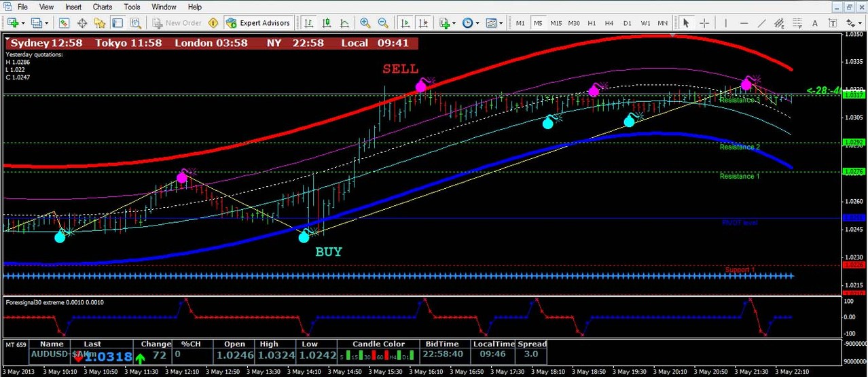Viewport: 868px width, 377px height.
Task: Click the New Order button
Action: click(176, 22)
